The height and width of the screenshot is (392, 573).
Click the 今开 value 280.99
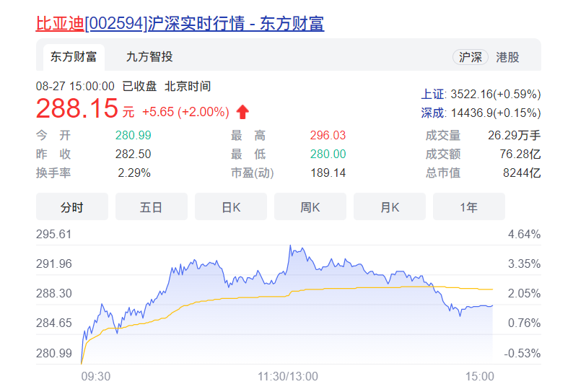click(134, 135)
